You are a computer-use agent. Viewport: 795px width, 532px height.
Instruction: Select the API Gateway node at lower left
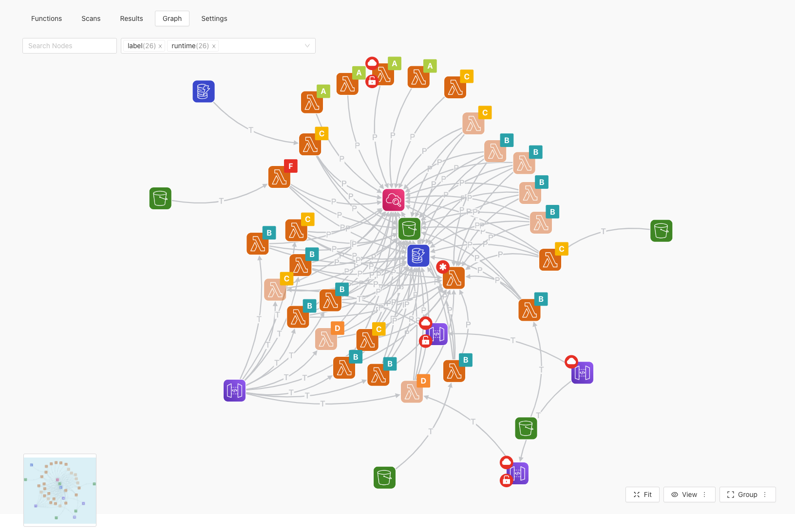pos(234,390)
